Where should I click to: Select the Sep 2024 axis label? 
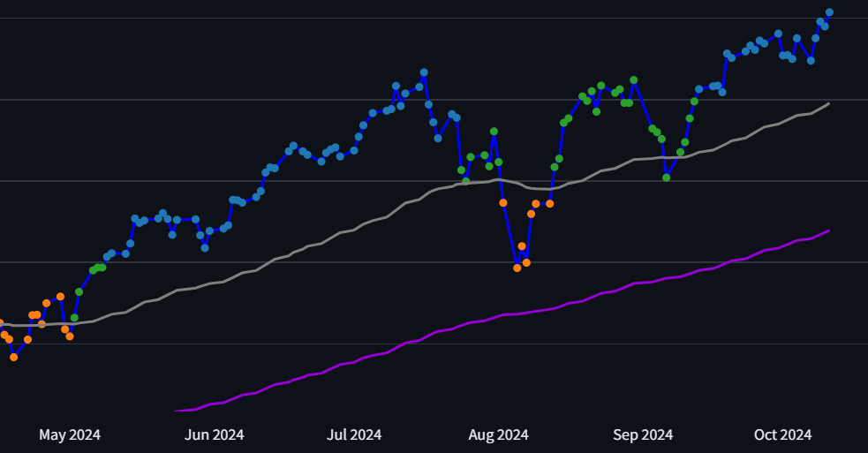[x=643, y=434]
